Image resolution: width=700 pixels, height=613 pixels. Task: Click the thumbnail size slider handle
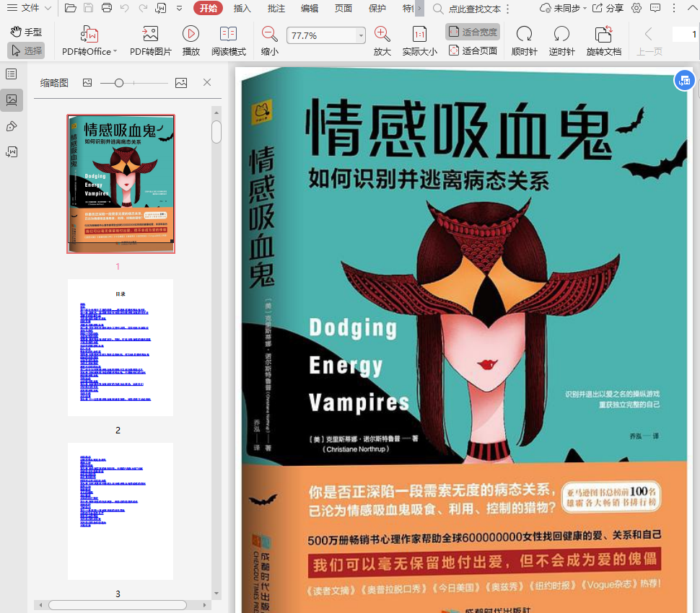[119, 83]
